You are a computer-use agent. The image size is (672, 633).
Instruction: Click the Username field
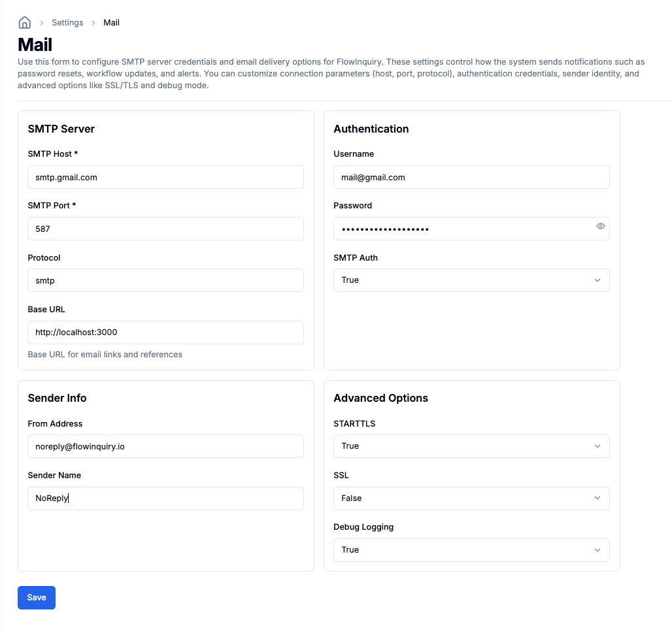(471, 176)
